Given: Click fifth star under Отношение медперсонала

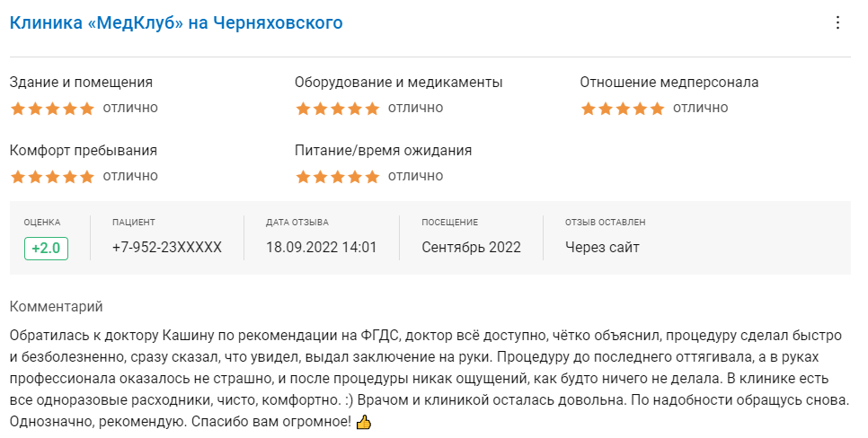Looking at the screenshot, I should tap(657, 109).
